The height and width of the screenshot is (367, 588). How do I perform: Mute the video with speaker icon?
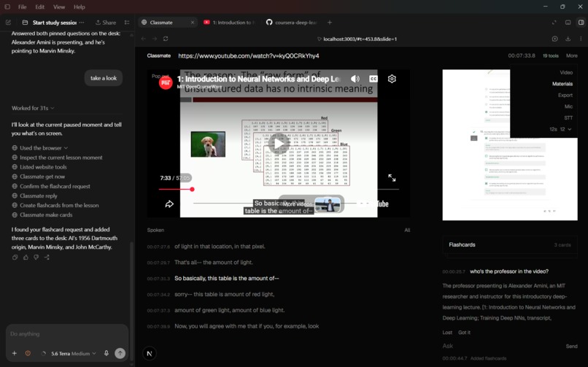[x=355, y=79]
